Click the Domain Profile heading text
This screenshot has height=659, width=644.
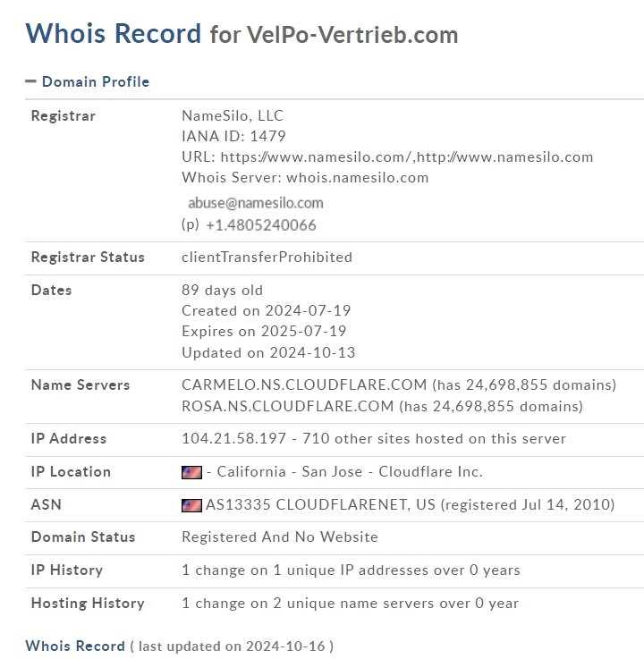coord(96,81)
